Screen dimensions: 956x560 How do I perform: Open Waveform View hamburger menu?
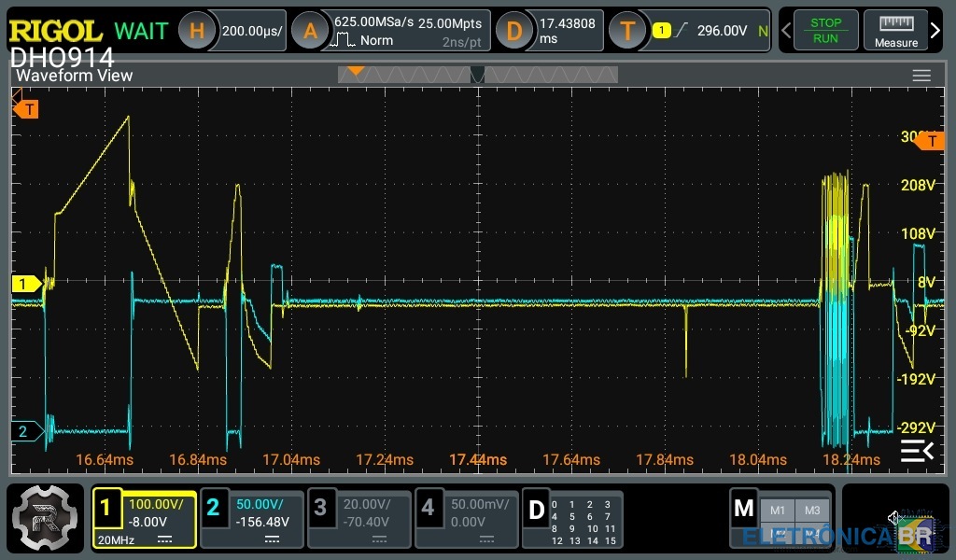[x=921, y=76]
